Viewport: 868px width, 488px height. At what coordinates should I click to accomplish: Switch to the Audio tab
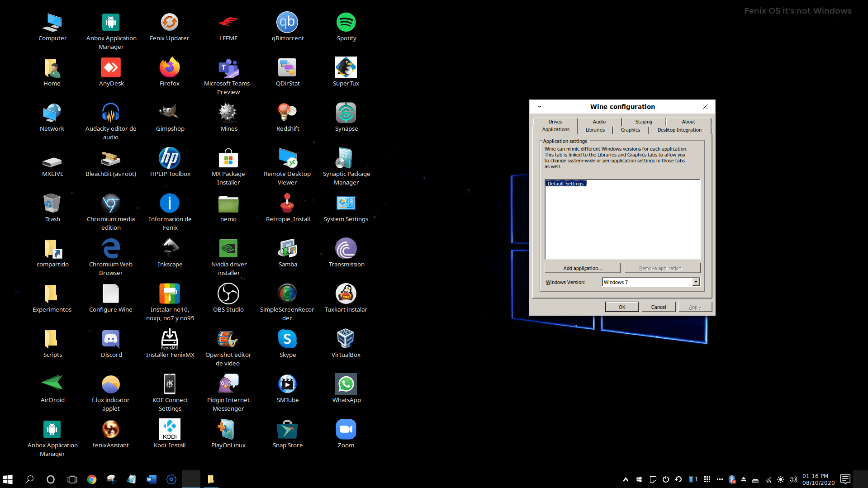click(599, 122)
